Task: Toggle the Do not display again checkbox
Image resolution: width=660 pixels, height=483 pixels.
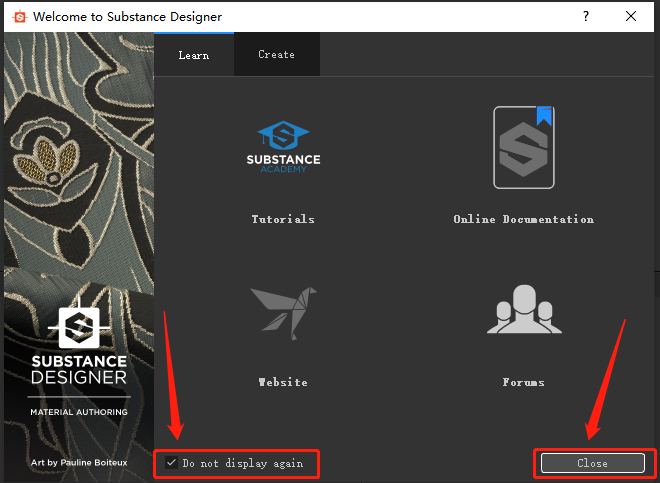Action: pyautogui.click(x=171, y=462)
